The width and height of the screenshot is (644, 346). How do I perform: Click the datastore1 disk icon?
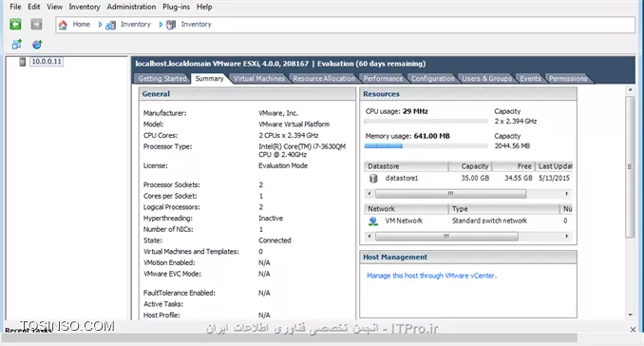pyautogui.click(x=373, y=179)
